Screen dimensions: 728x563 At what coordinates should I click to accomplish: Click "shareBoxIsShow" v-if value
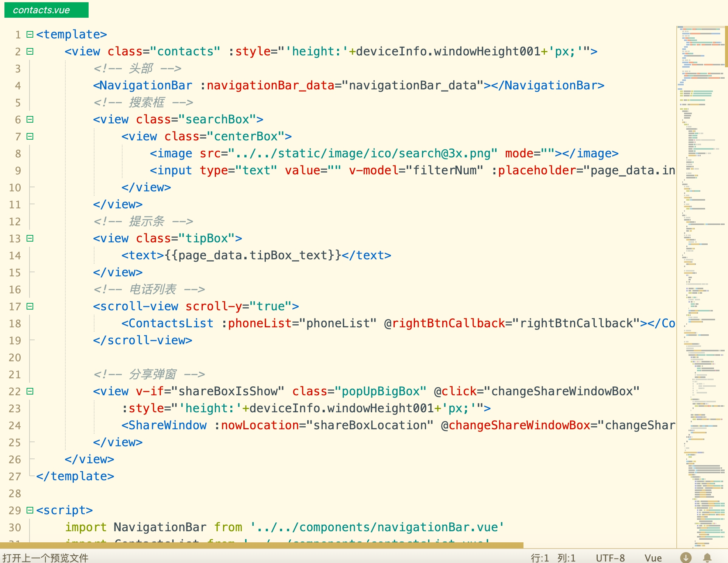click(x=228, y=391)
